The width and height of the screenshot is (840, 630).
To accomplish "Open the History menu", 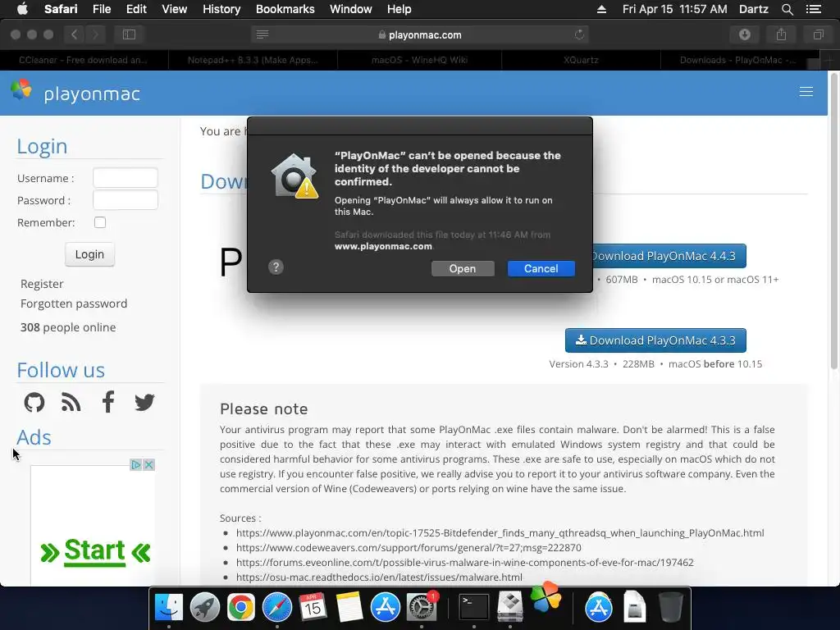I will click(x=221, y=9).
